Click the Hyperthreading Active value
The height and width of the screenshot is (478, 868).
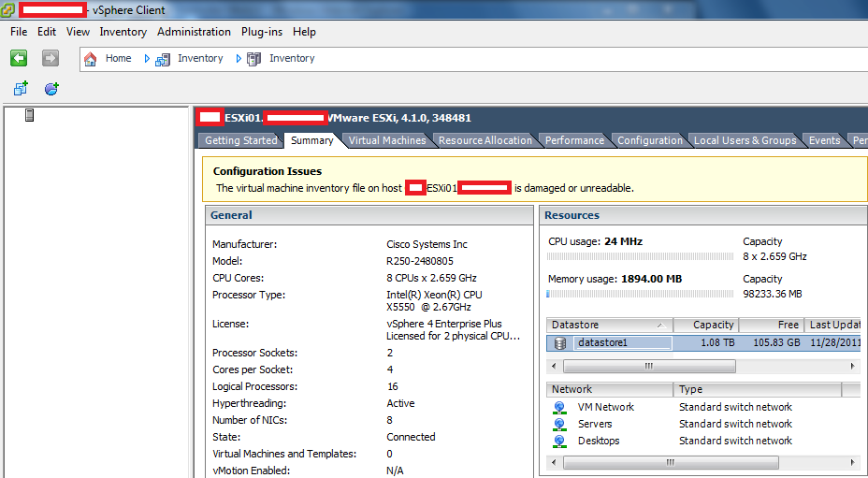[400, 403]
